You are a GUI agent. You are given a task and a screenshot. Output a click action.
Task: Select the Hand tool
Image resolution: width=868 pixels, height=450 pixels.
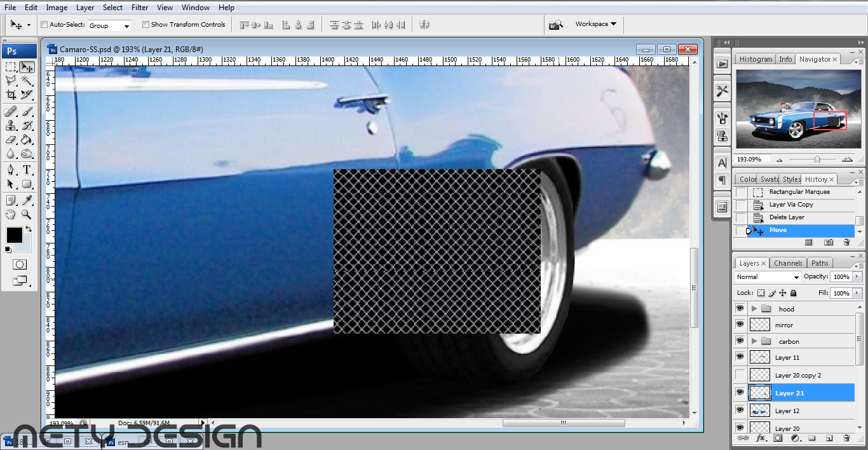tap(11, 215)
